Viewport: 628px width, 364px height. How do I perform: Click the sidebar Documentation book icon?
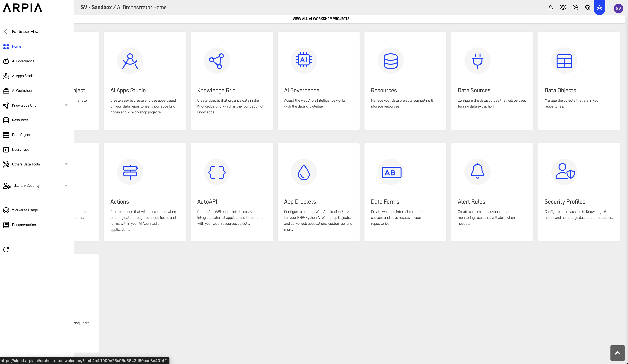[6, 225]
